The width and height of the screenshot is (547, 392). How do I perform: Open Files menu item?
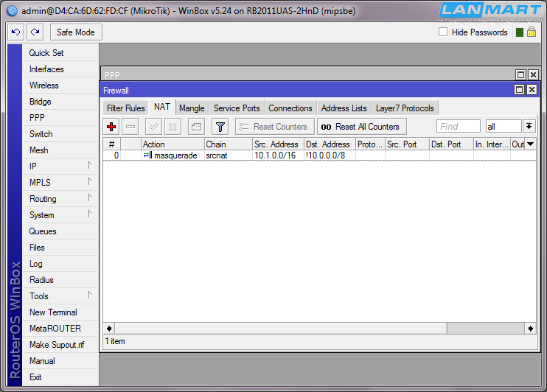coord(60,248)
